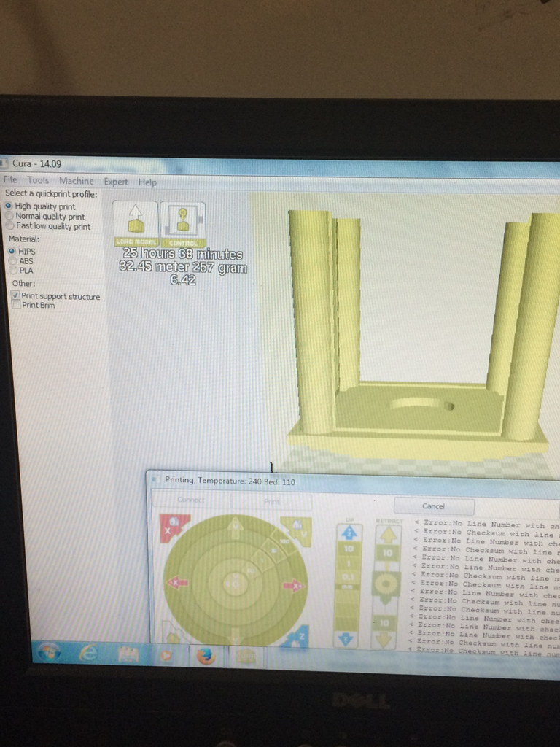560x747 pixels.
Task: Click the yellow Retract up arrow
Action: point(388,535)
